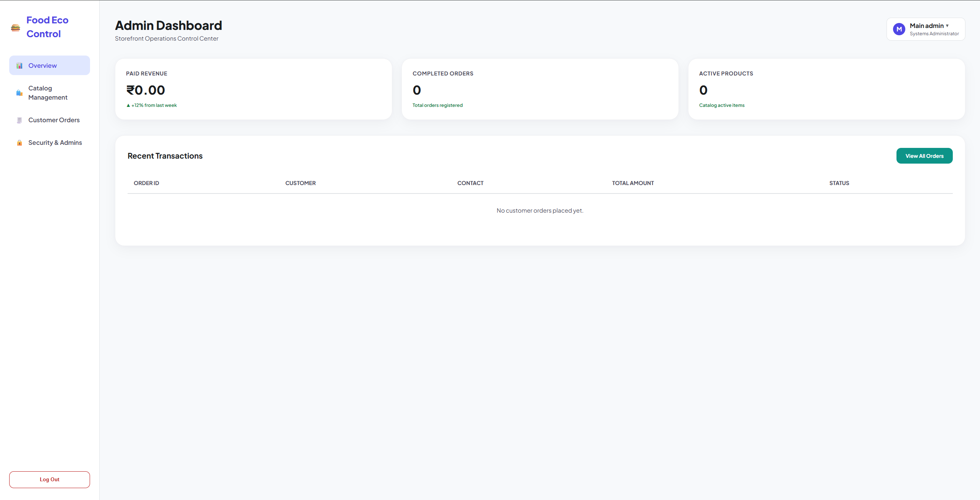Open Catalog Management section
The width and height of the screenshot is (980, 500).
pyautogui.click(x=49, y=93)
